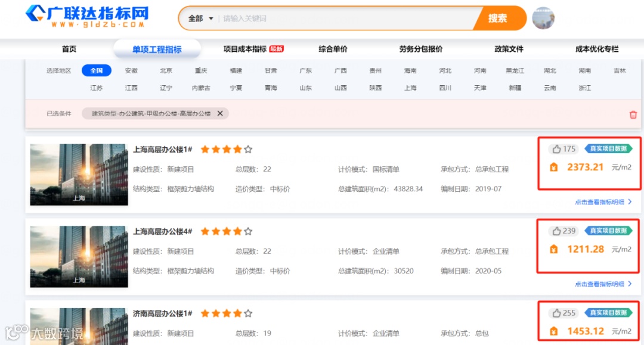The image size is (644, 345).
Task: Filter region by 江苏
Action: pos(97,88)
